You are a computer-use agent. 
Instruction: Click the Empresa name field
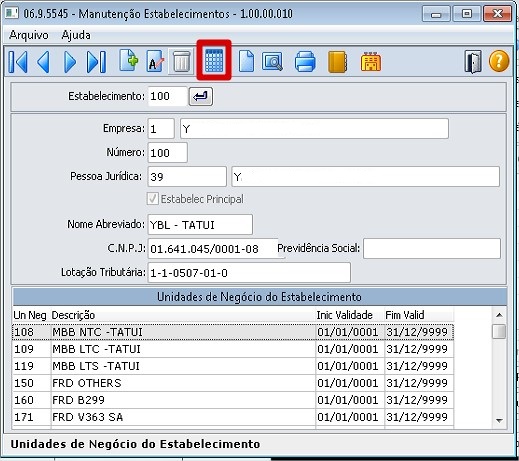click(x=314, y=129)
